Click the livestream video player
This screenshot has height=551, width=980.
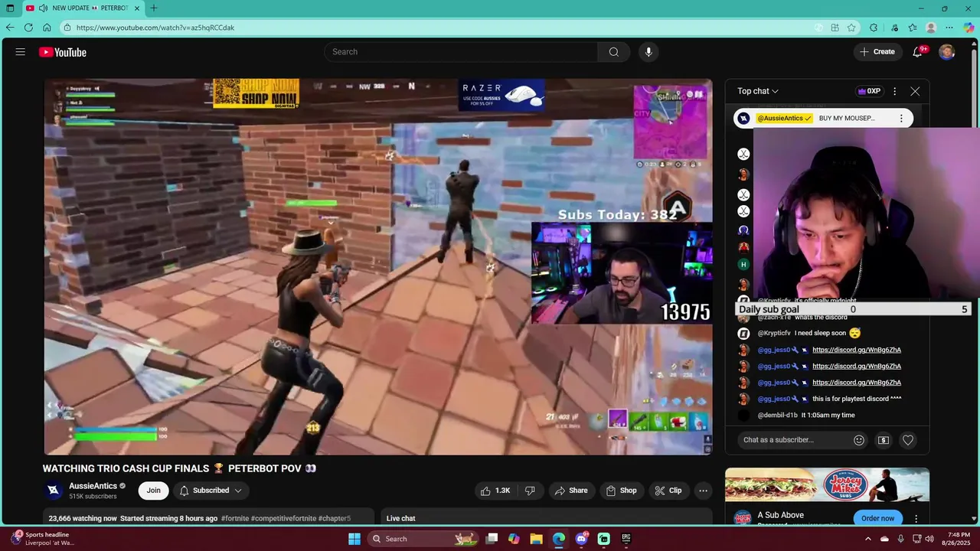378,266
